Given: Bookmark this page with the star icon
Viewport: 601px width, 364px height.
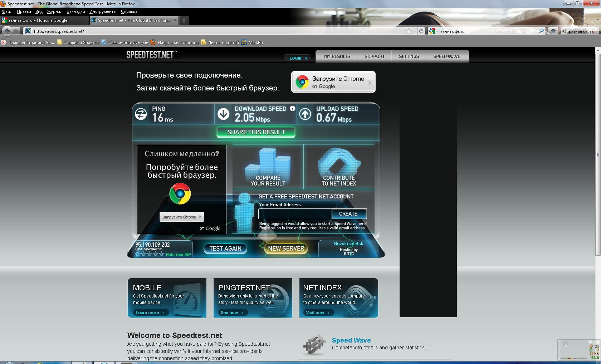Looking at the screenshot, I should pos(409,31).
